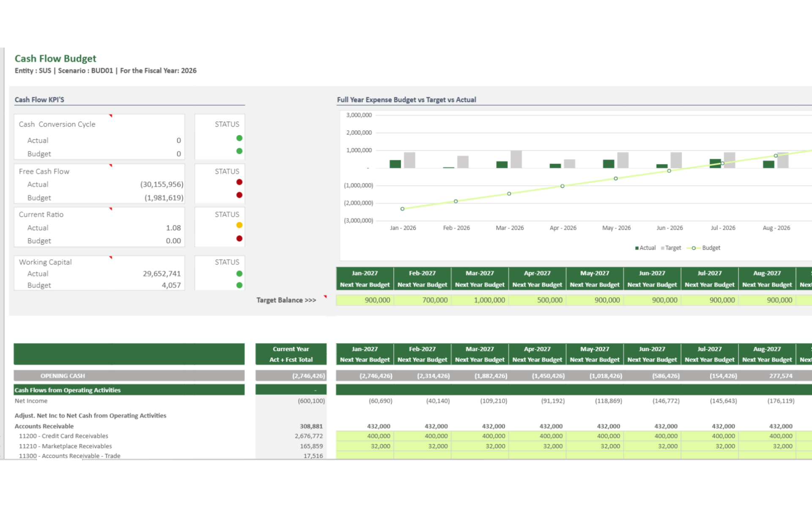Click the red comment marker beside Target Balance
The image size is (812, 508).
(325, 297)
